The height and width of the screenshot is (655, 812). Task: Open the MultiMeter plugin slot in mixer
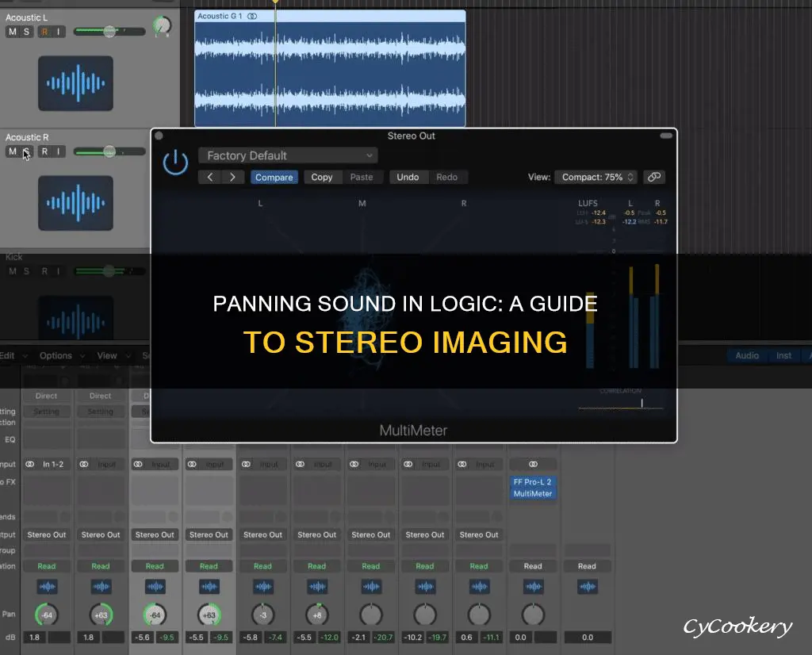tap(533, 494)
